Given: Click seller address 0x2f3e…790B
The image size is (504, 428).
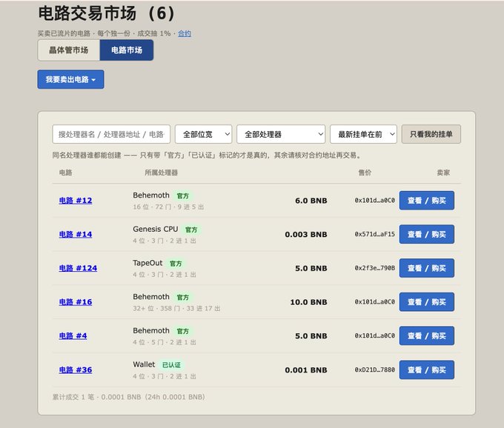Looking at the screenshot, I should click(375, 268).
